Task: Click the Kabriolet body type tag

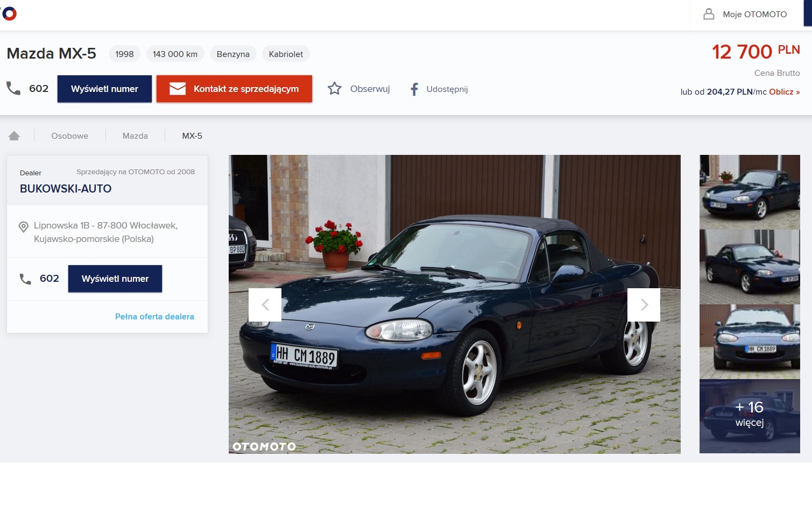Action: click(286, 54)
